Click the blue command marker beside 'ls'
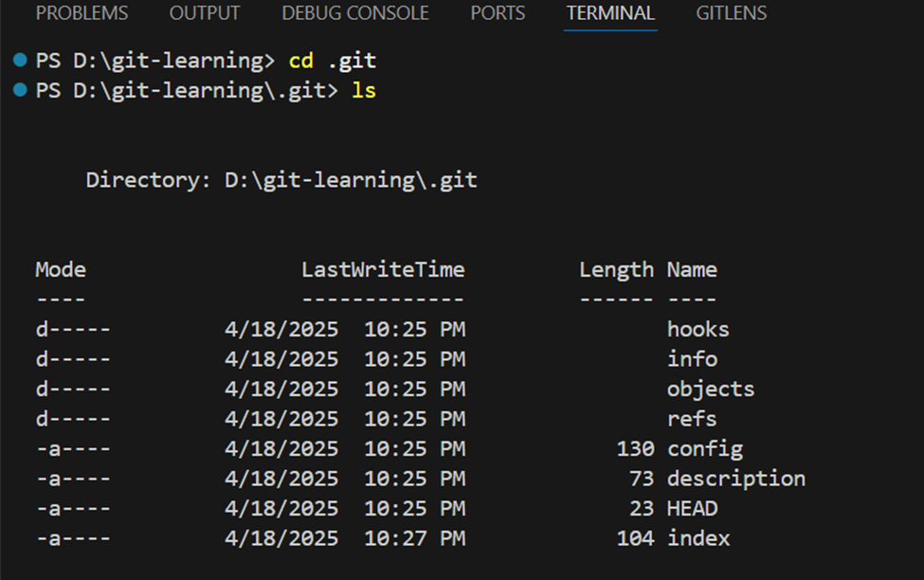This screenshot has height=580, width=924. click(x=20, y=90)
